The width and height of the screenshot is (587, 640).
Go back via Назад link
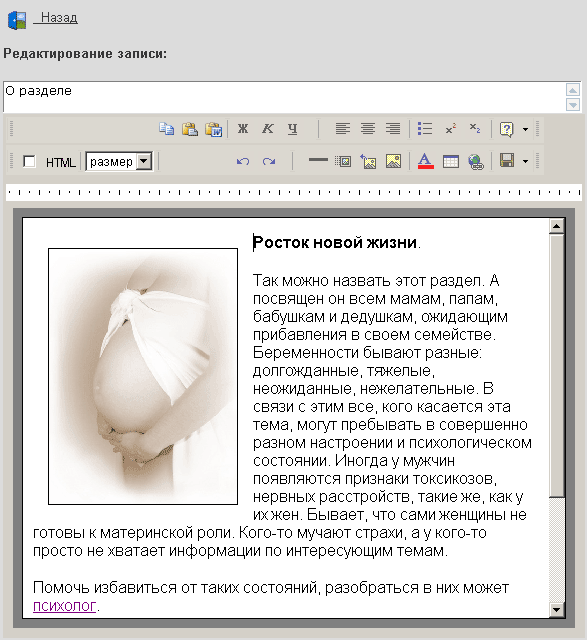click(x=56, y=18)
